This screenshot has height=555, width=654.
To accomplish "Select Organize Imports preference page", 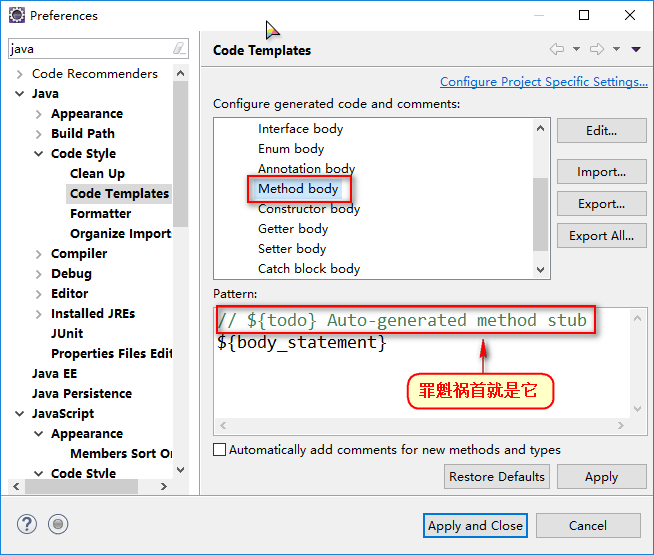I will click(x=121, y=234).
